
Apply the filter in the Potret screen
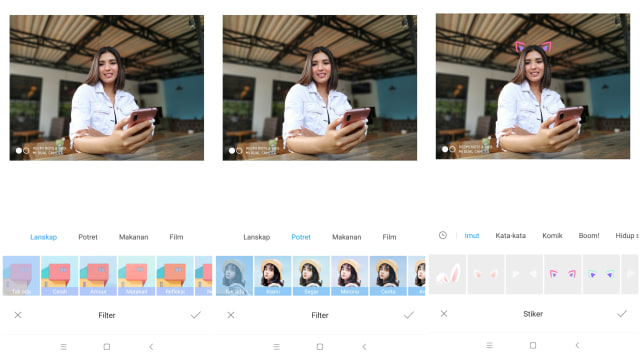click(409, 315)
